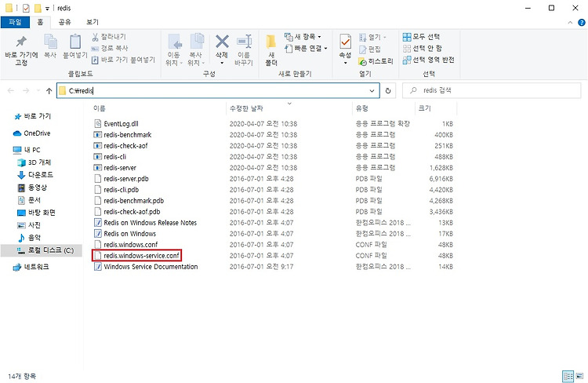Click the Edit 편집 ribbon item
588x383 pixels.
370,49
